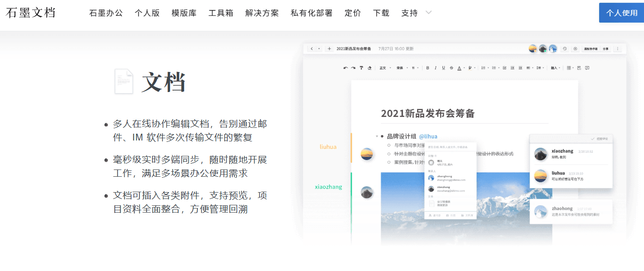
Task: Open the text alignment options
Action: (x=528, y=68)
